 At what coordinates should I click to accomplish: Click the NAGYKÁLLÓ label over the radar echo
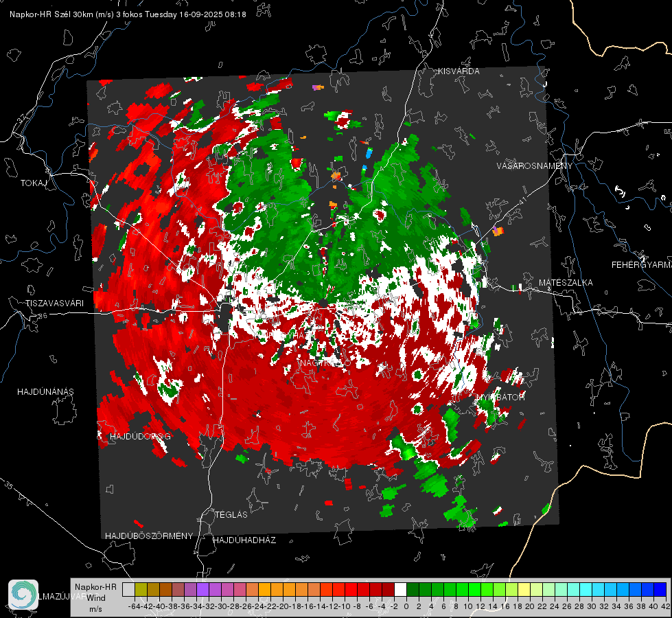tap(325, 363)
